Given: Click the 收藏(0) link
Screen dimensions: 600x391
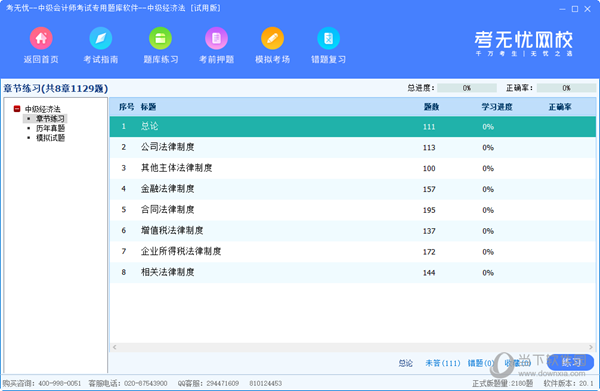Looking at the screenshot, I should [517, 363].
